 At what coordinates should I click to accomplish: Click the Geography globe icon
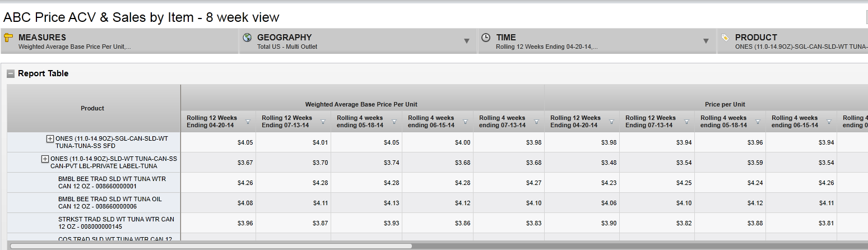click(x=247, y=38)
